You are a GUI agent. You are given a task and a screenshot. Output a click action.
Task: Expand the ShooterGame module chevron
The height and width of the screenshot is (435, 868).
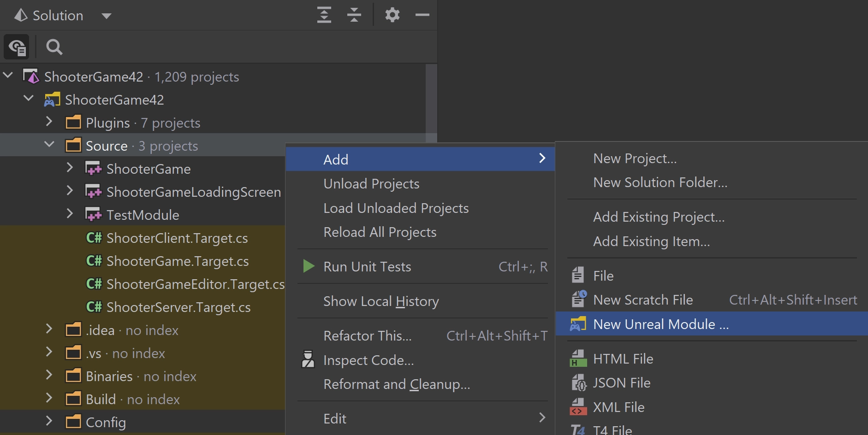pyautogui.click(x=70, y=167)
